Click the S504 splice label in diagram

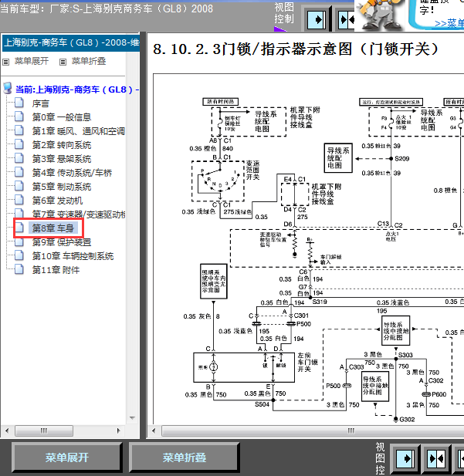coord(262,404)
